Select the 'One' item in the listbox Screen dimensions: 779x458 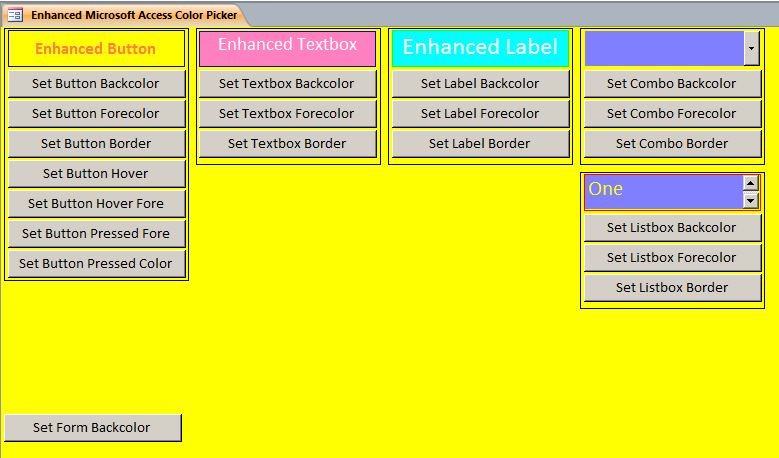pyautogui.click(x=663, y=189)
